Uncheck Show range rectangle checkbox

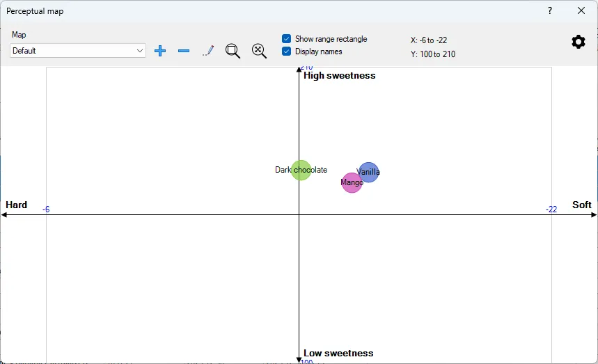pos(286,38)
